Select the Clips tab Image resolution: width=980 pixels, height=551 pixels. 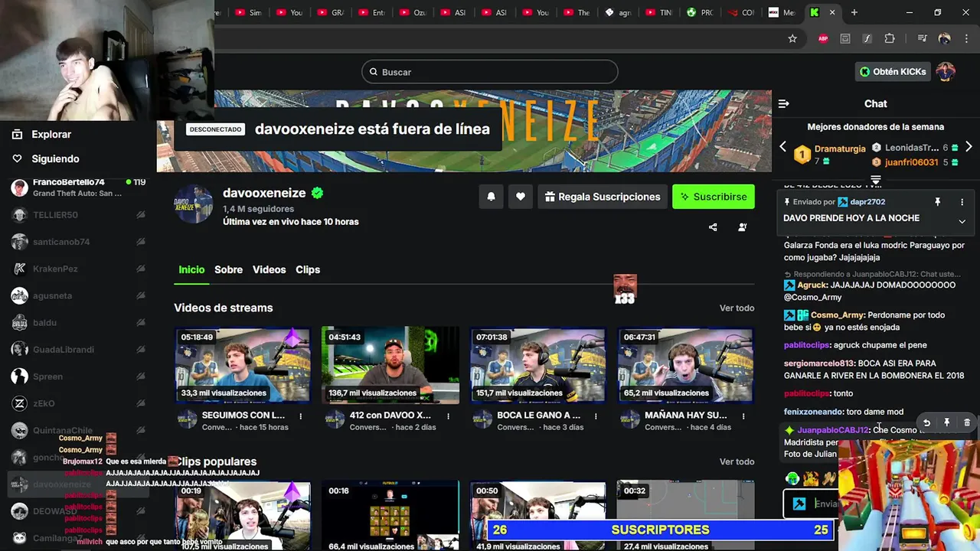click(x=308, y=269)
